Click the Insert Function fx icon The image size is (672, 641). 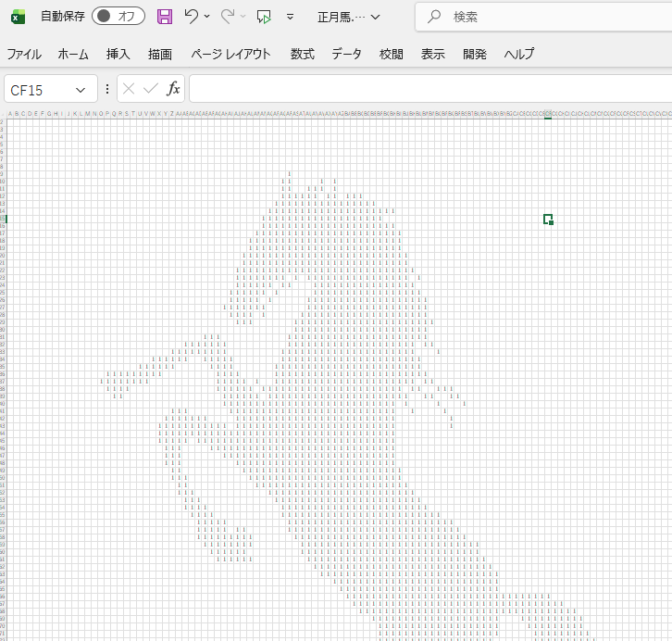point(173,89)
